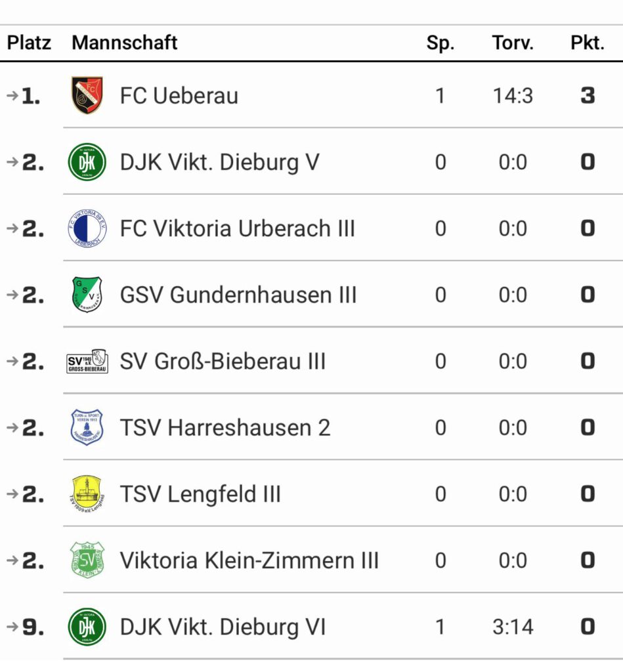Open the FC Ueberau team page
The width and height of the screenshot is (623, 672).
click(x=179, y=96)
